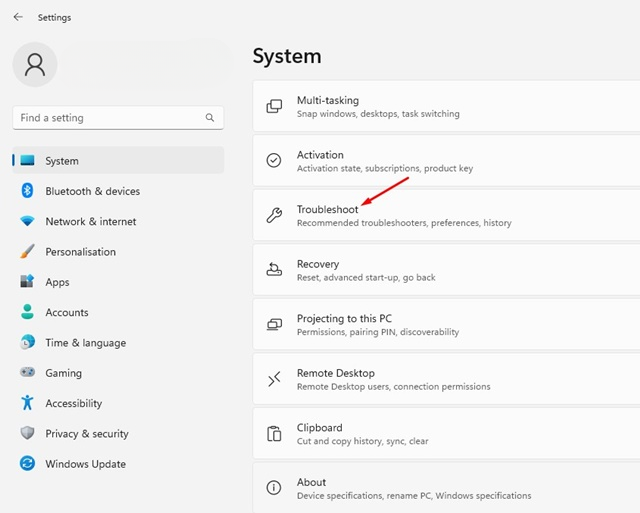The image size is (640, 513).
Task: Open the About page
Action: (x=447, y=488)
